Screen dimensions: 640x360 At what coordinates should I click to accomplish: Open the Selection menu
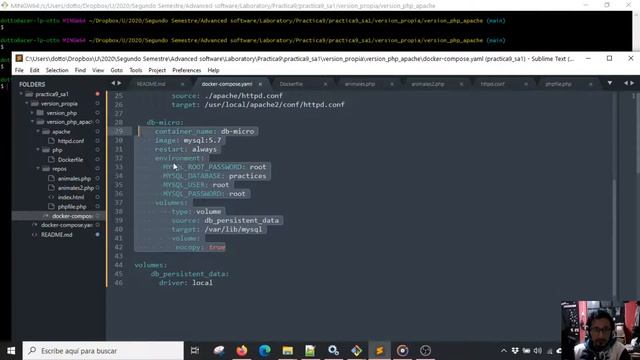point(57,70)
